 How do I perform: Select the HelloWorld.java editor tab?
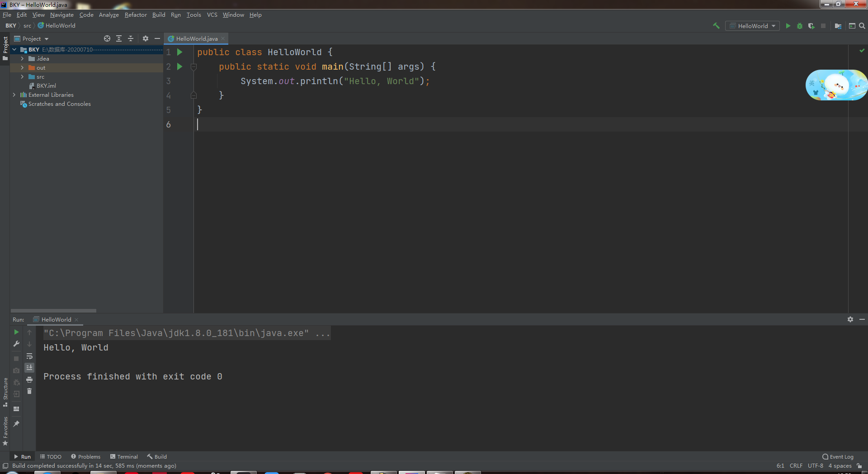tap(197, 39)
